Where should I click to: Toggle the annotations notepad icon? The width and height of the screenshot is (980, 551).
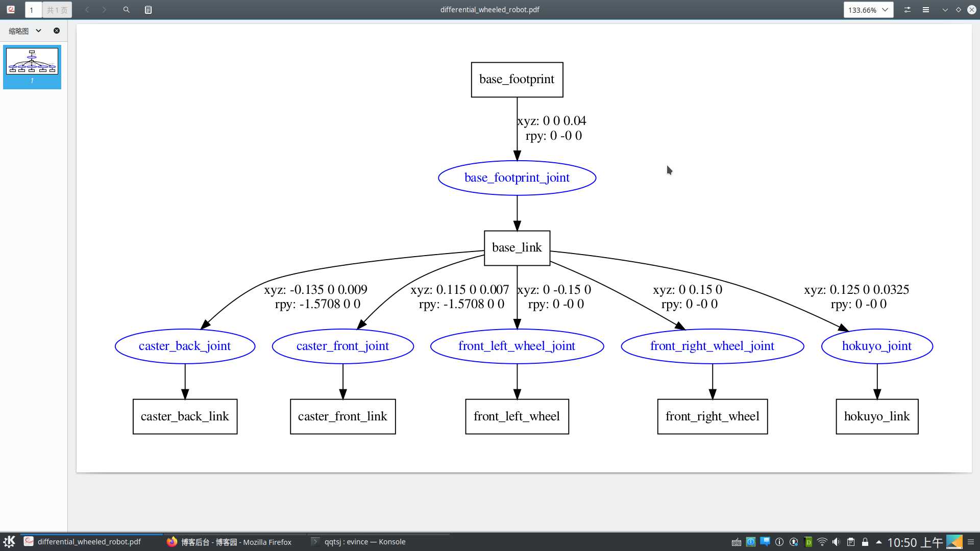pos(148,10)
